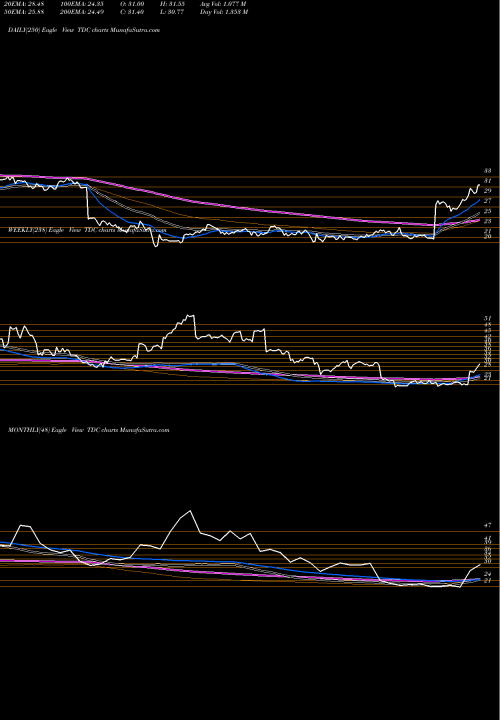Click the 20EMA: 28.48 value
The image size is (500, 720).
[x=22, y=4]
